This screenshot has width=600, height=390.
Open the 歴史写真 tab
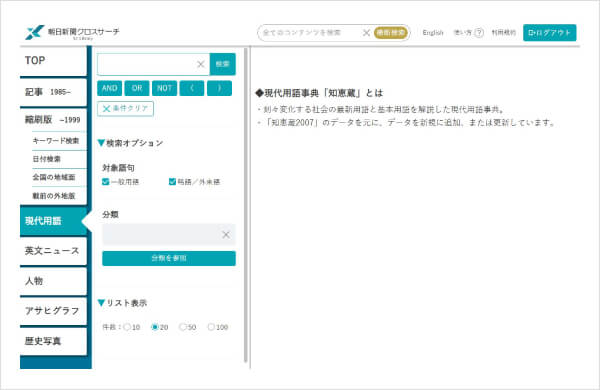(53, 341)
